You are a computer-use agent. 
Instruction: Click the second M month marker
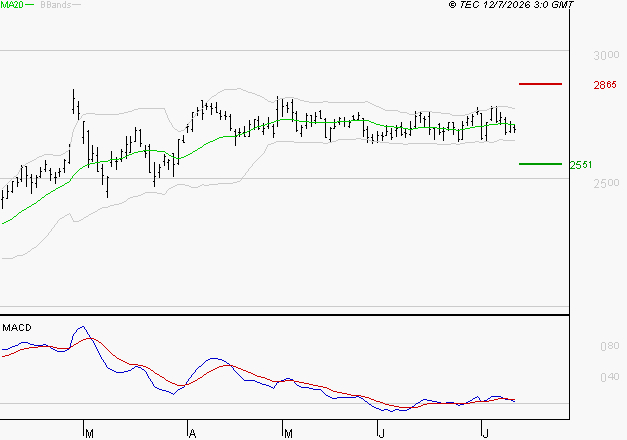[x=288, y=434]
